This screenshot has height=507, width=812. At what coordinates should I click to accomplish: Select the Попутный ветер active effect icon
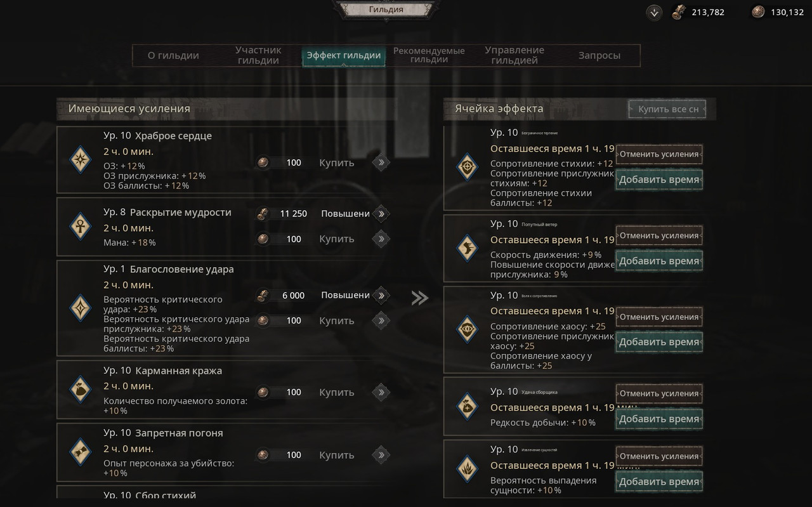[x=468, y=249]
